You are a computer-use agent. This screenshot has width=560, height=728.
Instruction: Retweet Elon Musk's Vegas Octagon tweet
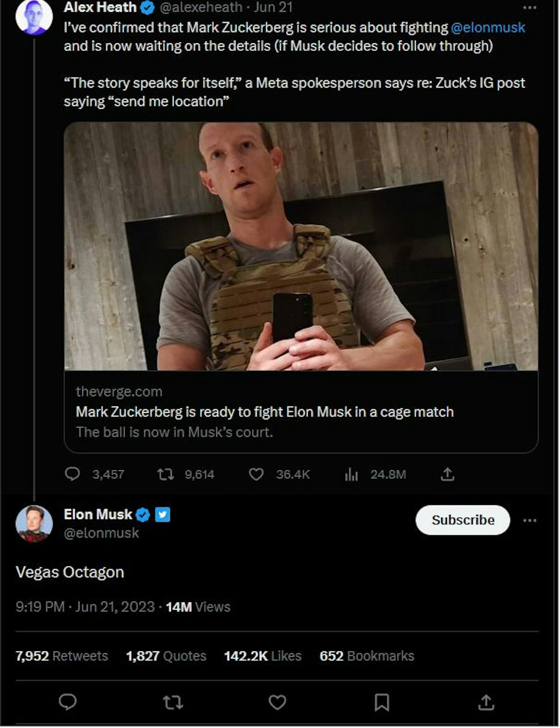[173, 702]
